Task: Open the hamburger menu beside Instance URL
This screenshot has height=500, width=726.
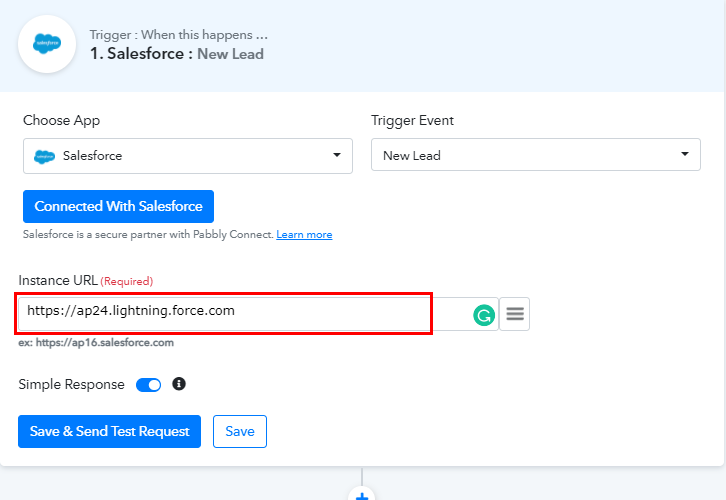Action: tap(514, 314)
